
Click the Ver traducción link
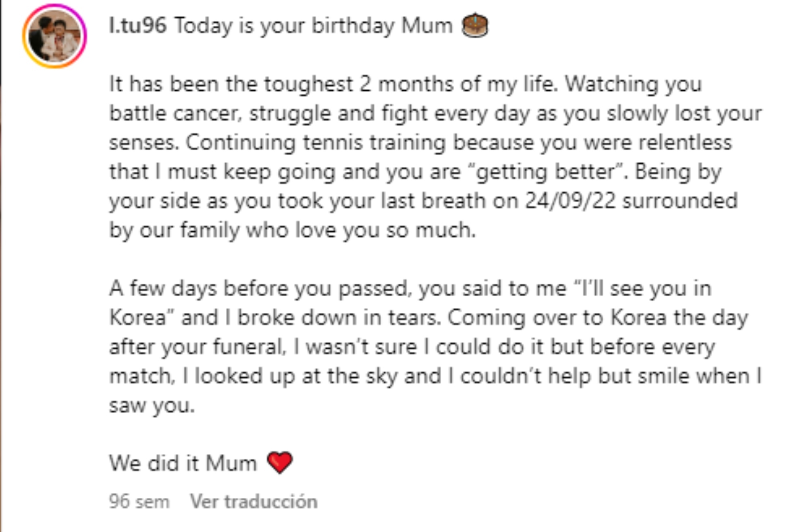(254, 502)
